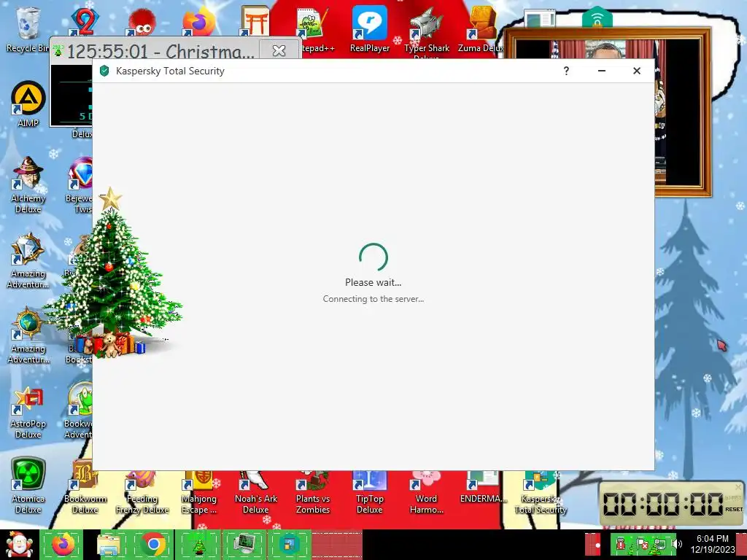Open the ENDERMA... desktop shortcut
Image resolution: width=747 pixels, height=560 pixels.
[x=483, y=488]
